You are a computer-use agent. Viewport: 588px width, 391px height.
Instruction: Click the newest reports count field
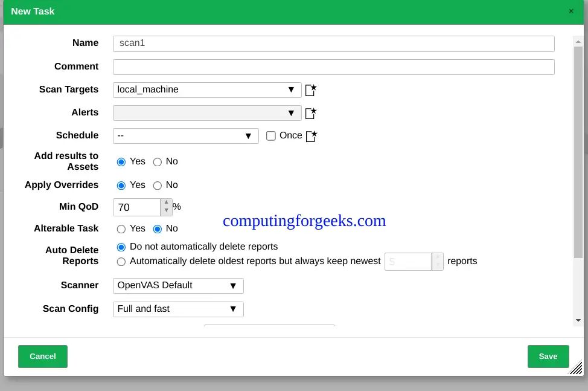coord(408,262)
